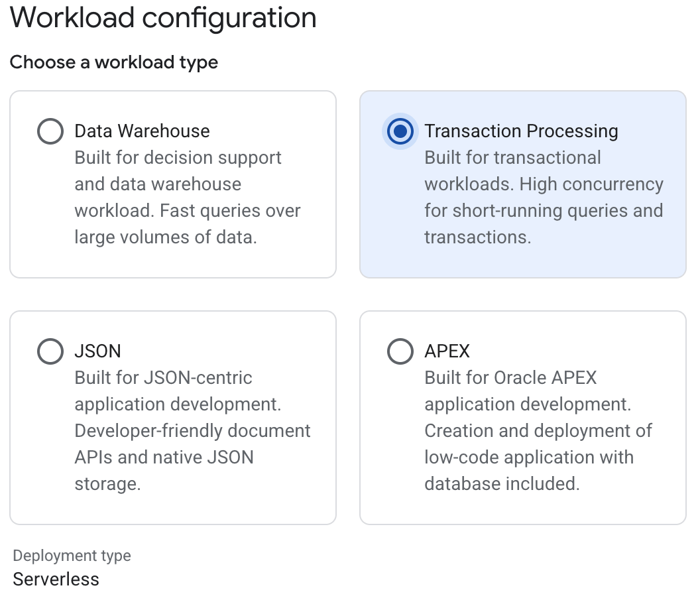Click the Data Warehouse description text
The image size is (700, 610).
[x=188, y=197]
